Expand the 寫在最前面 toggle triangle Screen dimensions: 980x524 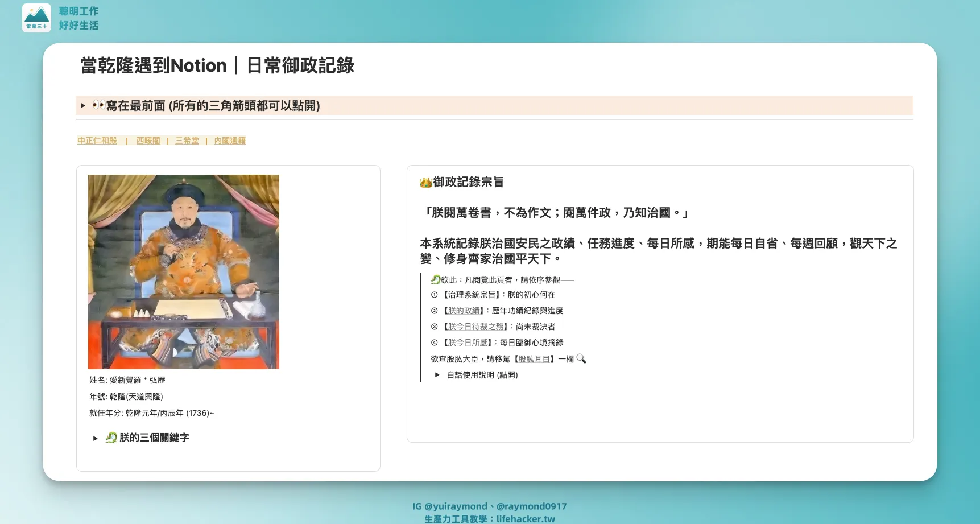[x=83, y=105]
